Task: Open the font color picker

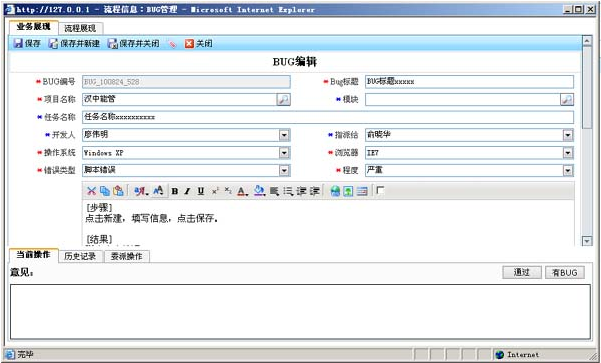Action: pyautogui.click(x=242, y=191)
